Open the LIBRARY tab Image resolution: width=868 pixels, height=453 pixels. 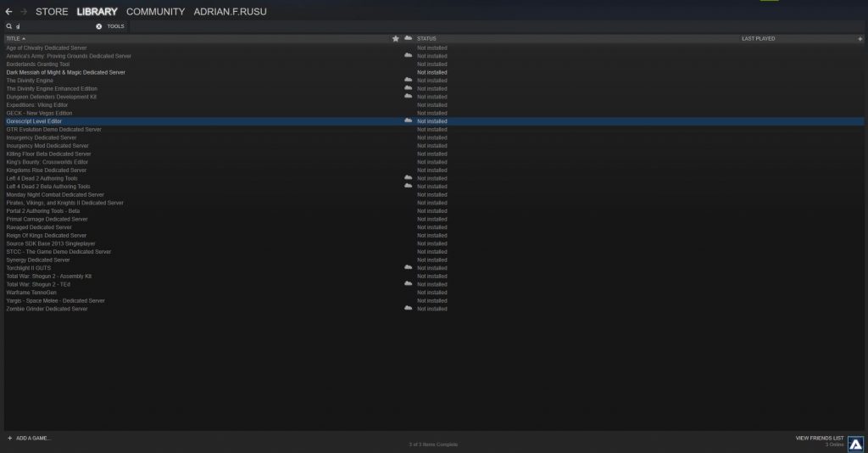[97, 12]
